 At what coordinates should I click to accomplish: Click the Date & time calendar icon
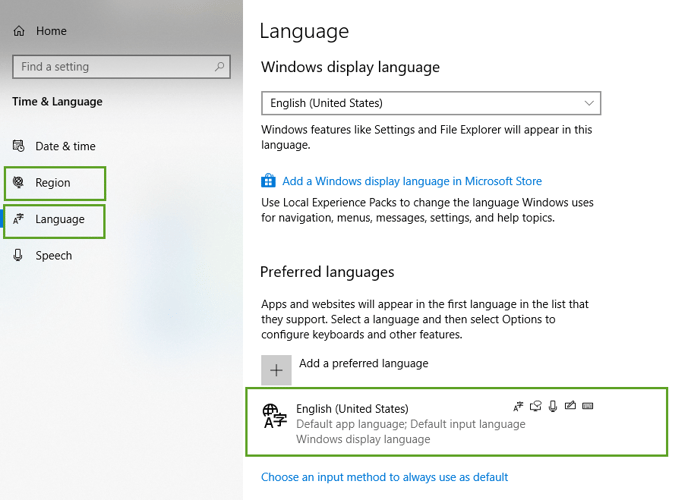point(18,146)
